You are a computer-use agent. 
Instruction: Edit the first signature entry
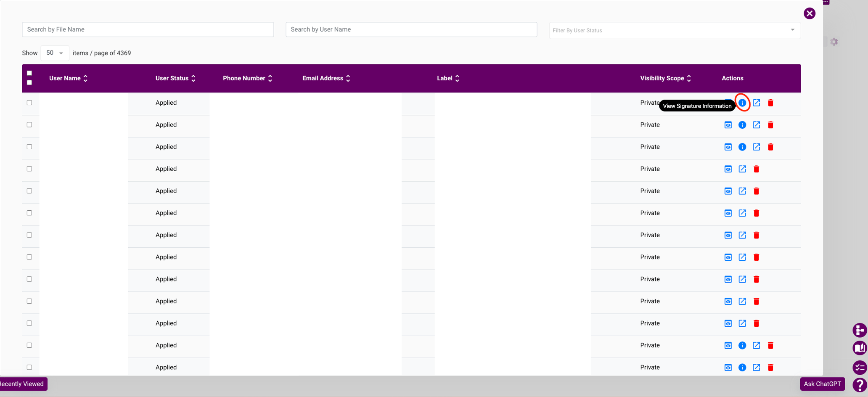click(757, 103)
